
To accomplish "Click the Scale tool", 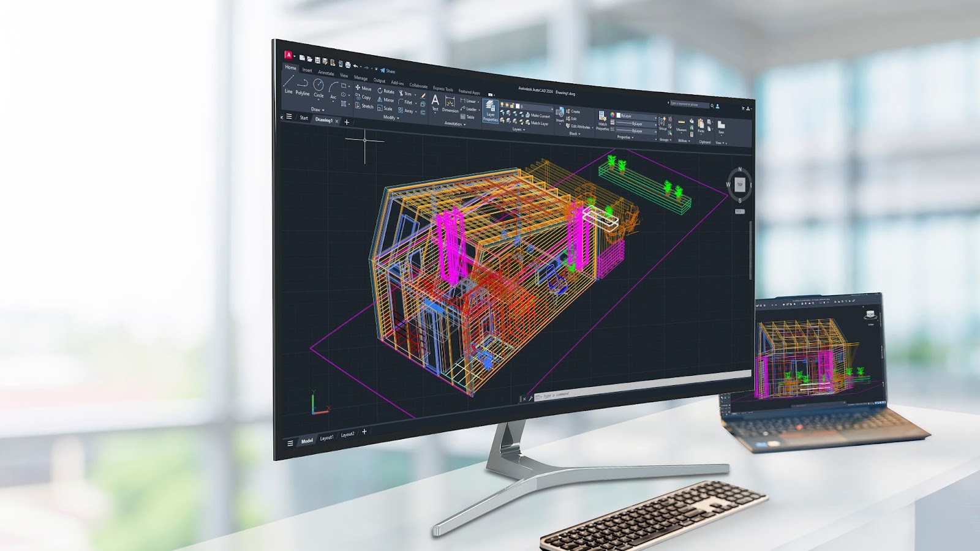I will pos(385,108).
